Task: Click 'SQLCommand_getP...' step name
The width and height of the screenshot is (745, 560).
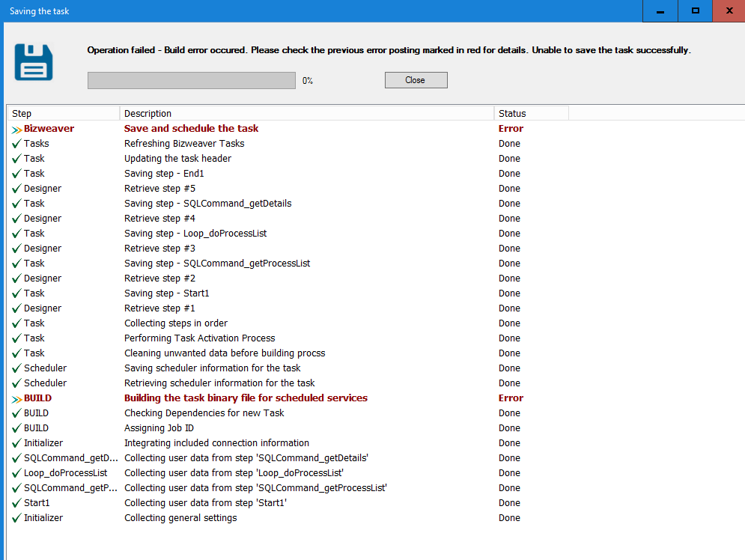Action: coord(71,488)
